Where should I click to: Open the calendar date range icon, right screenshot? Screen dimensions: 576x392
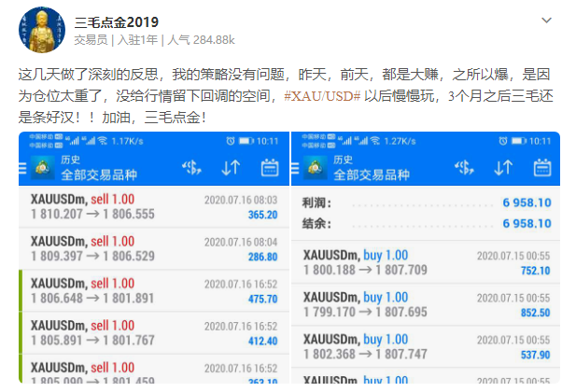pos(542,167)
